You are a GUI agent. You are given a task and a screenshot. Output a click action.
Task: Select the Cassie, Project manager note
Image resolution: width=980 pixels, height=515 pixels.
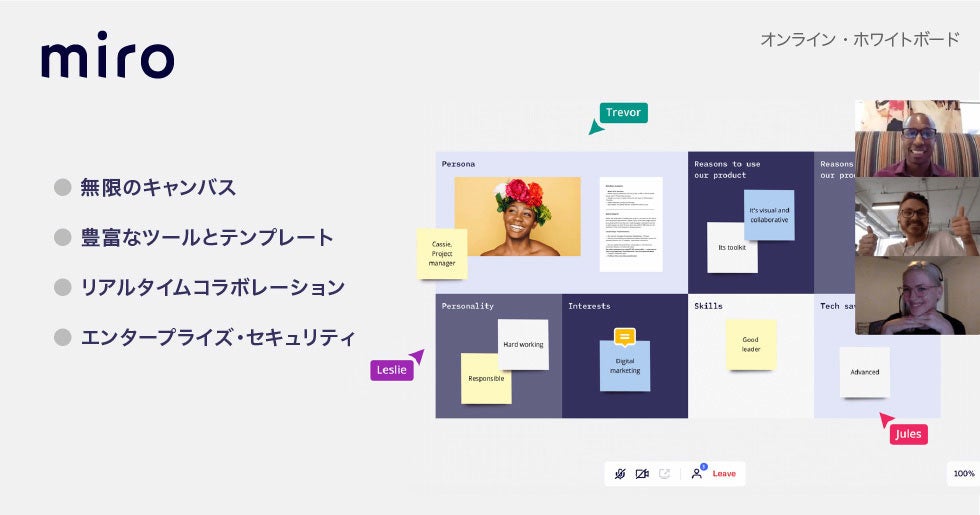pyautogui.click(x=442, y=254)
